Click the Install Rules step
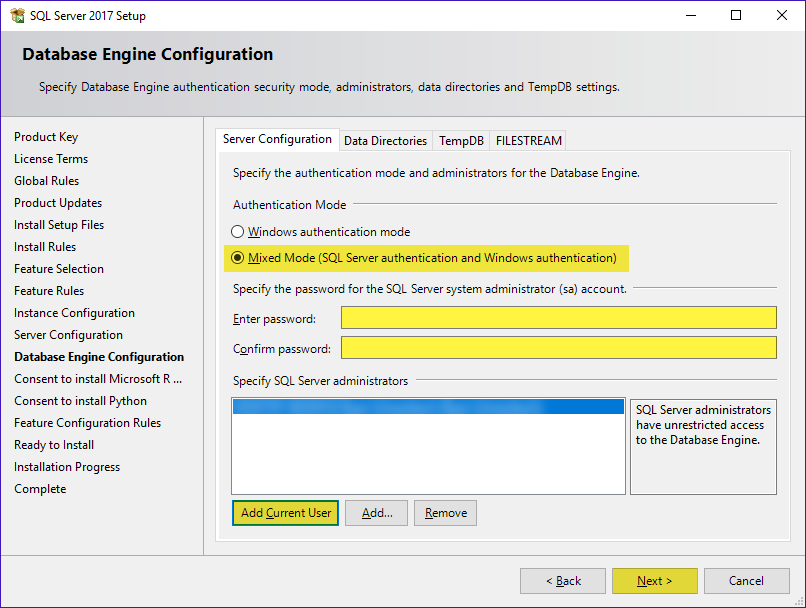Viewport: 806px width, 608px height. coord(45,247)
